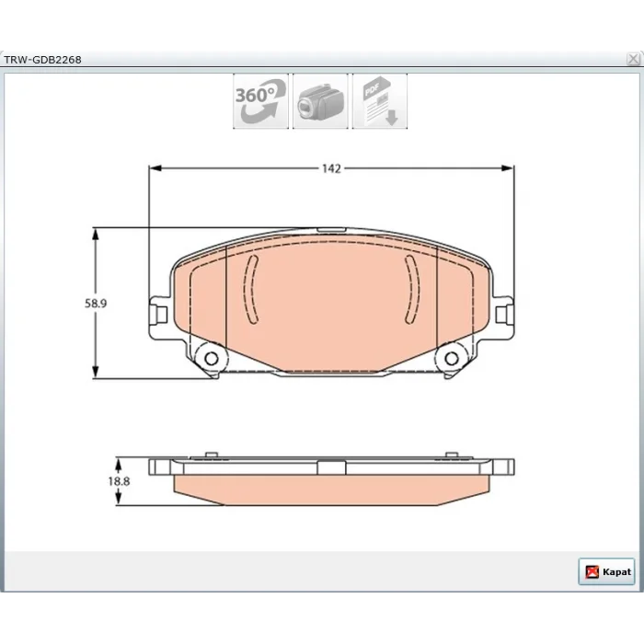Click the 142 width dimension label
This screenshot has width=644, height=644.
331,168
